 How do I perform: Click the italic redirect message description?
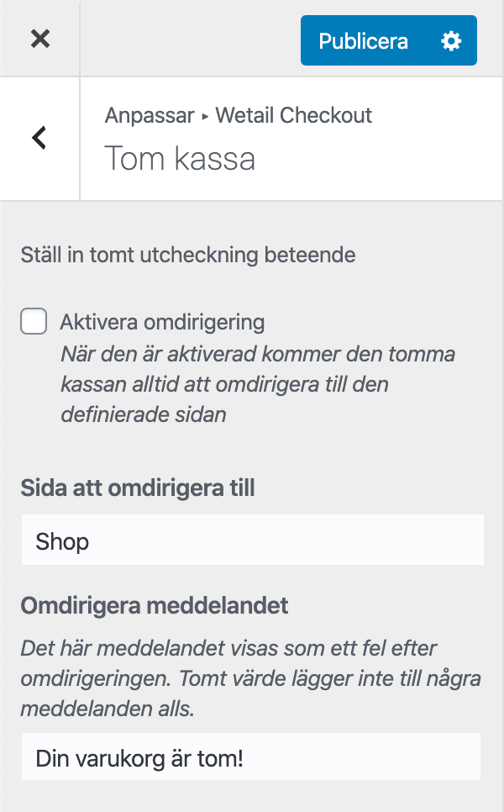click(228, 678)
